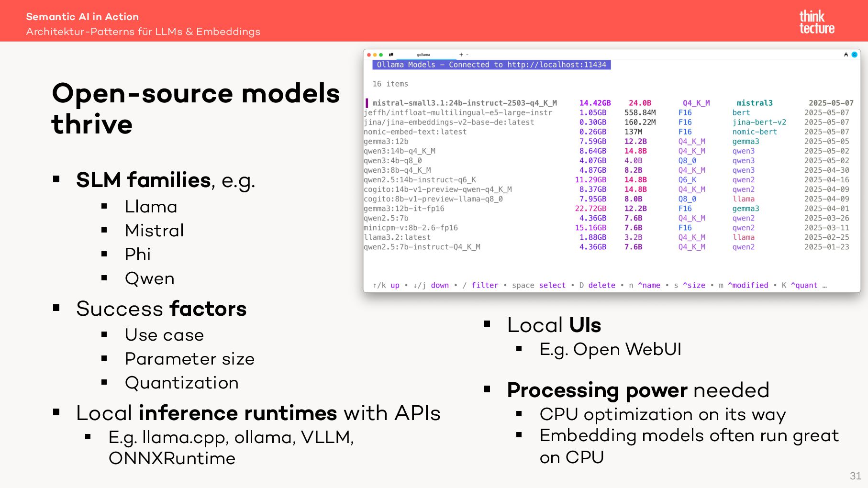
Task: Click the cyan circle icon in the terminal title bar
Action: (x=854, y=55)
